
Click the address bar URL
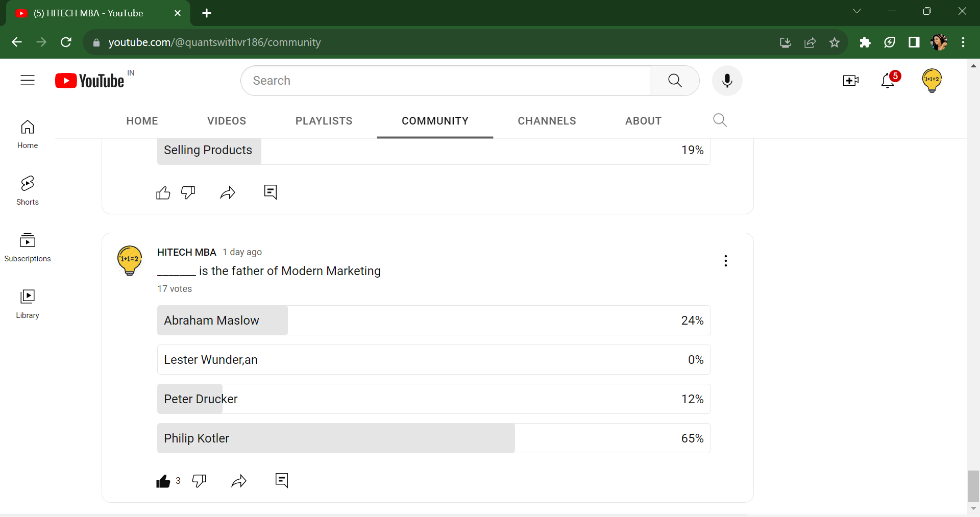[214, 42]
